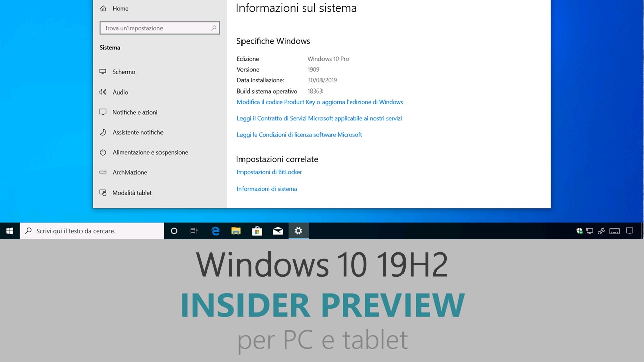
Task: Click the 'Specifiche Windows' heading
Action: 273,41
